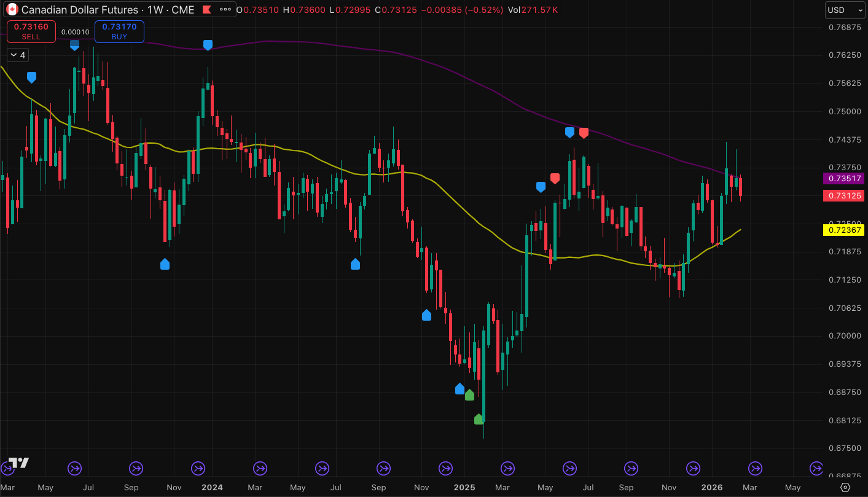This screenshot has width=868, height=497.
Task: Click the contract roll icon between May and Jul 2023
Action: pyautogui.click(x=74, y=469)
